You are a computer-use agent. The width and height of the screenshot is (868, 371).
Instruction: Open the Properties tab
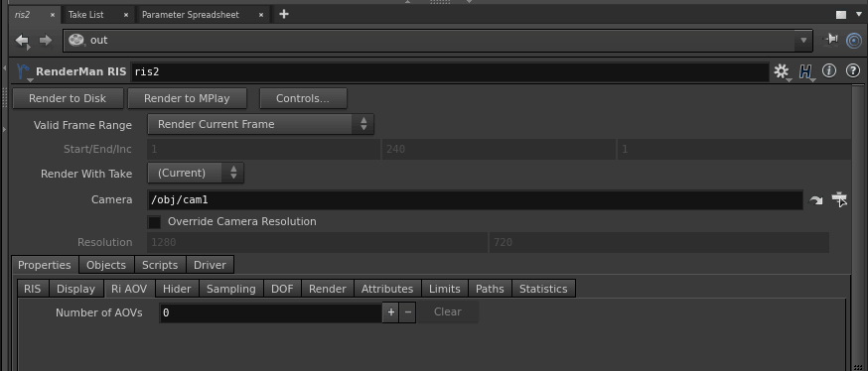(45, 265)
